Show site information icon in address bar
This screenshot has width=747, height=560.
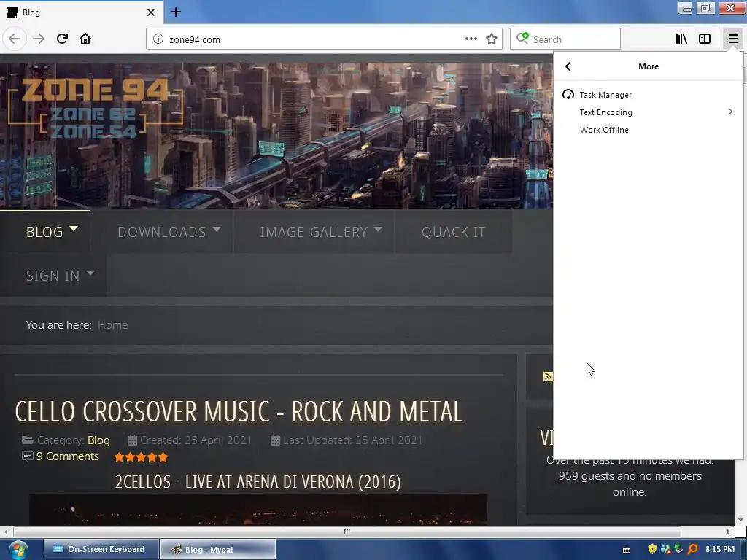tap(158, 39)
